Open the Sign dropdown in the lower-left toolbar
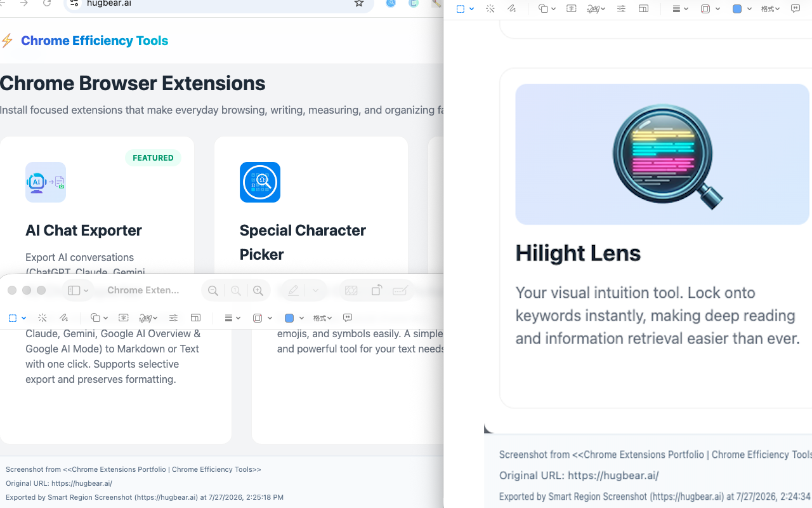Viewport: 812px width, 508px height. pos(148,318)
